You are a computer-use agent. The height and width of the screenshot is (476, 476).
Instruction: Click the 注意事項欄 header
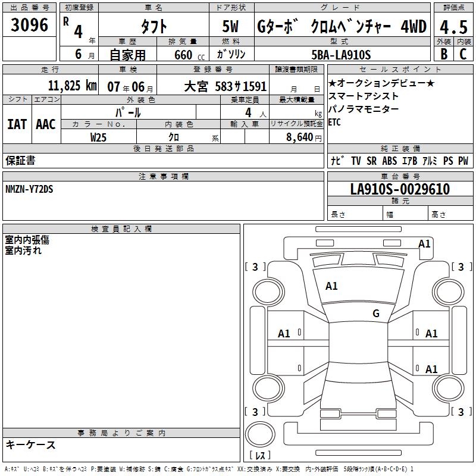pyautogui.click(x=163, y=177)
